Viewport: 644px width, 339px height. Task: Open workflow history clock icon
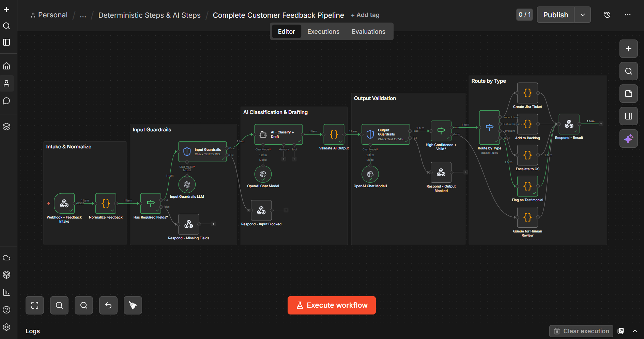pyautogui.click(x=607, y=15)
